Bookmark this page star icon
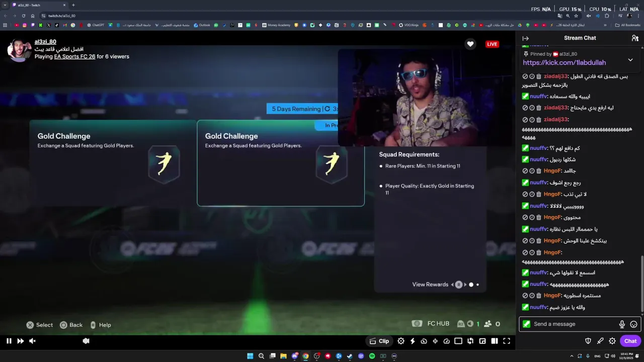 coord(576,16)
